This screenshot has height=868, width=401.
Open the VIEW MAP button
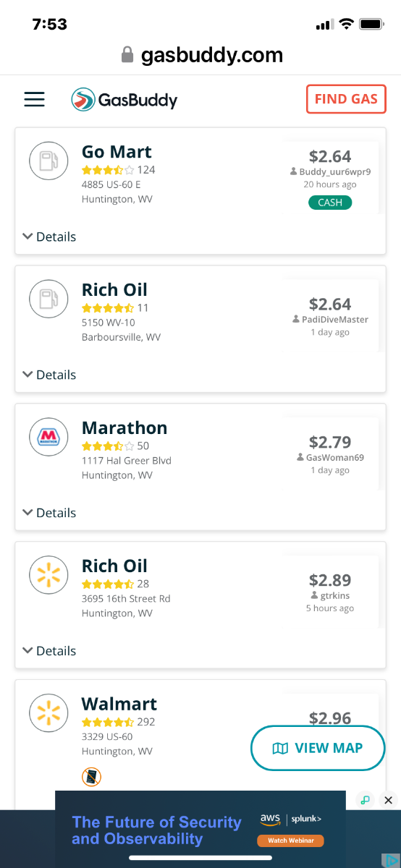tap(318, 748)
